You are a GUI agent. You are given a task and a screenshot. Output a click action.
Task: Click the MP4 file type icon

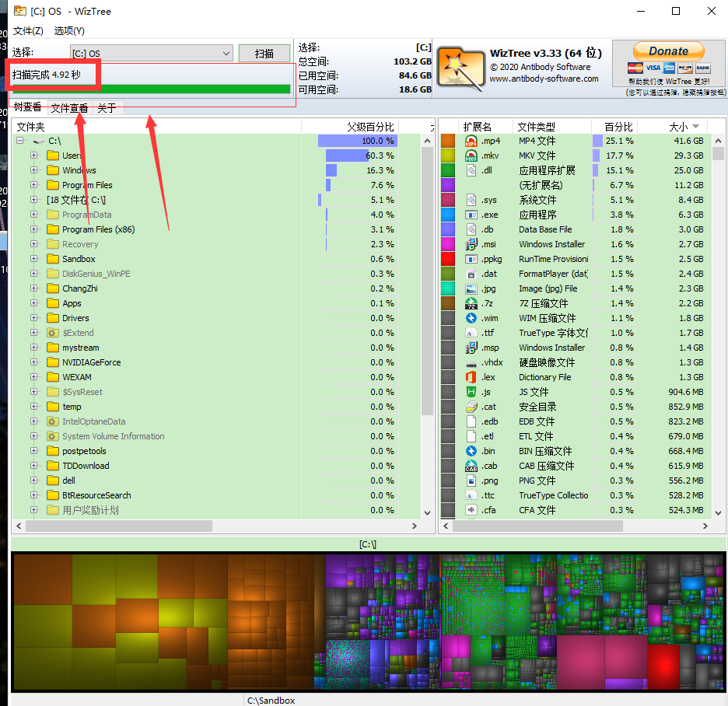pos(471,141)
